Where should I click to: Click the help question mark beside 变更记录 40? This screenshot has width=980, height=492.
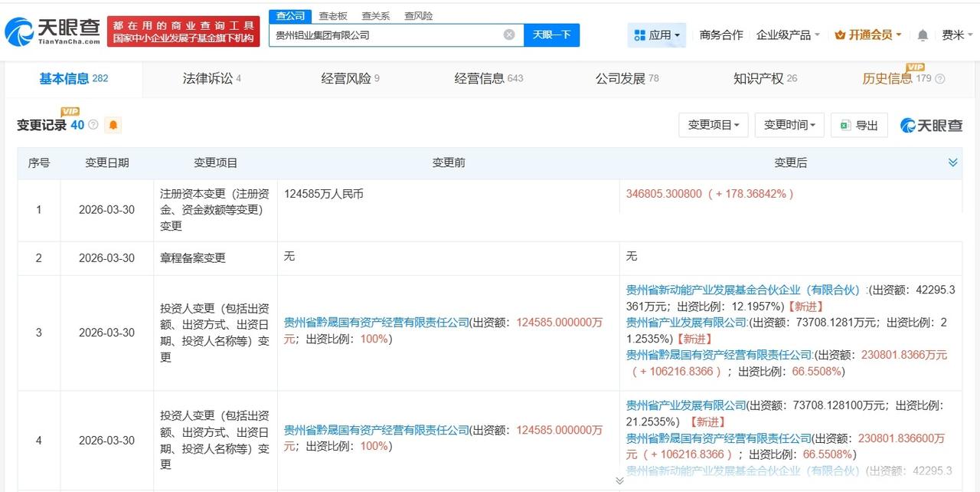[x=93, y=124]
